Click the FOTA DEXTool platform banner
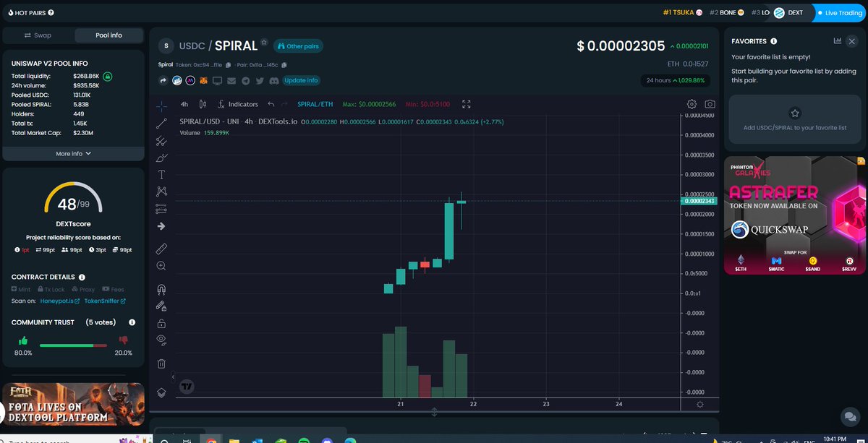The width and height of the screenshot is (868, 443). pos(73,404)
